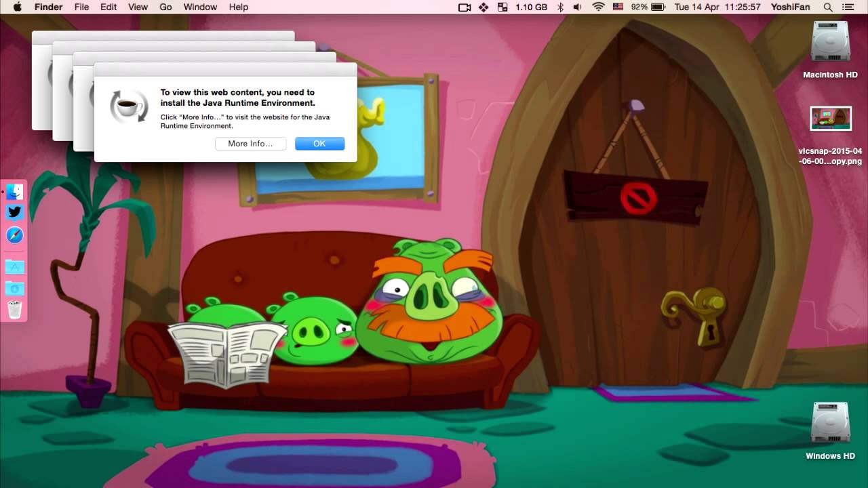Open the Edit menu
The image size is (868, 488).
coord(108,7)
